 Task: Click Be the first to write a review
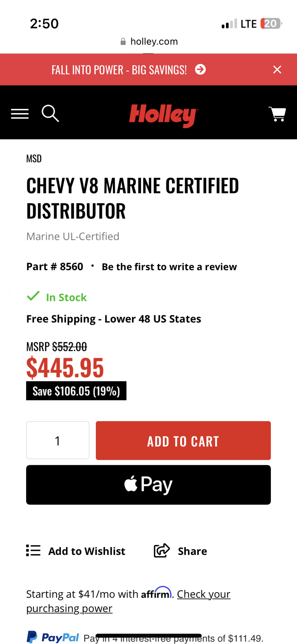[169, 267]
